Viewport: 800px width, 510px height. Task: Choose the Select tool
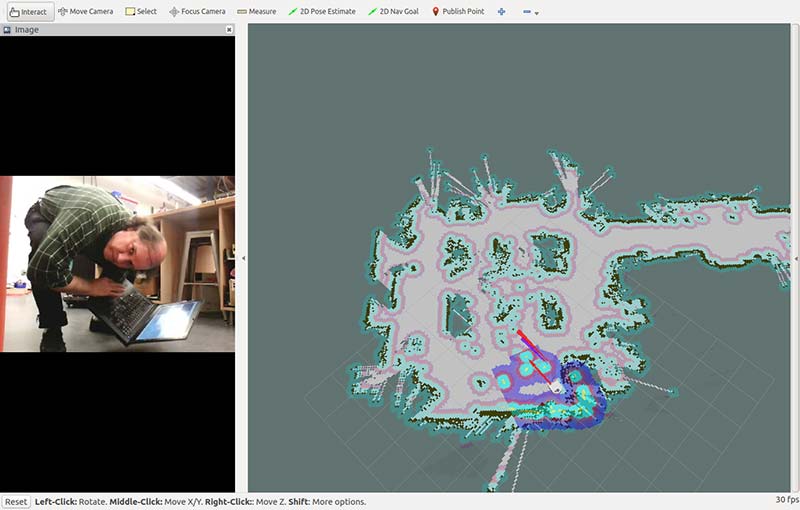(141, 11)
